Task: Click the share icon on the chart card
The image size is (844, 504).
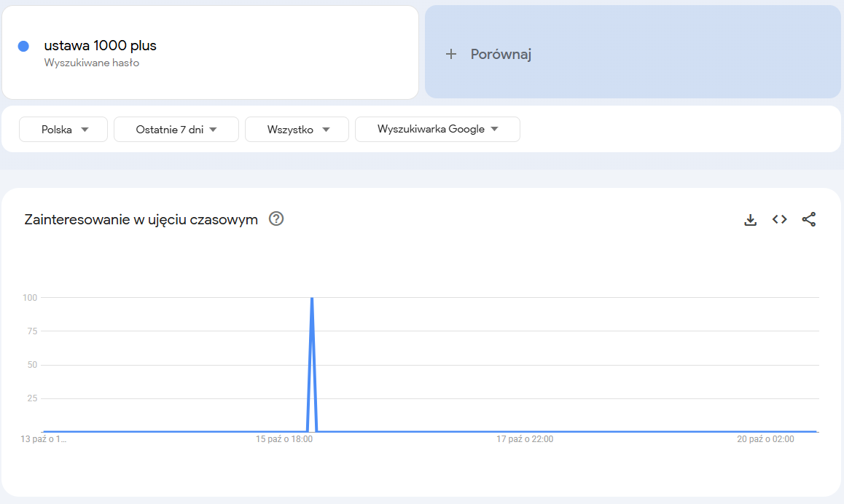Action: pyautogui.click(x=809, y=219)
